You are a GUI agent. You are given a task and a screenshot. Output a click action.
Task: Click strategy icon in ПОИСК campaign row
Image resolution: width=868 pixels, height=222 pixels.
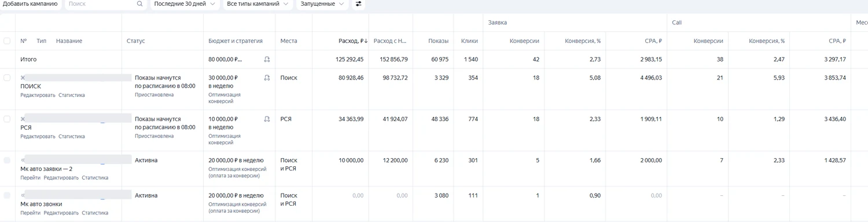(267, 78)
